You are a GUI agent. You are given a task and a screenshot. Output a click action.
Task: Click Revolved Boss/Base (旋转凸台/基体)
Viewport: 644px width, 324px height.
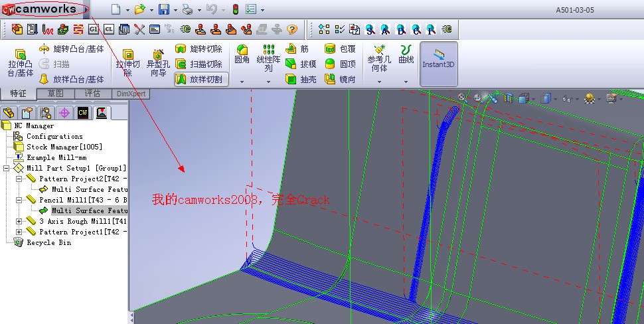click(x=72, y=49)
